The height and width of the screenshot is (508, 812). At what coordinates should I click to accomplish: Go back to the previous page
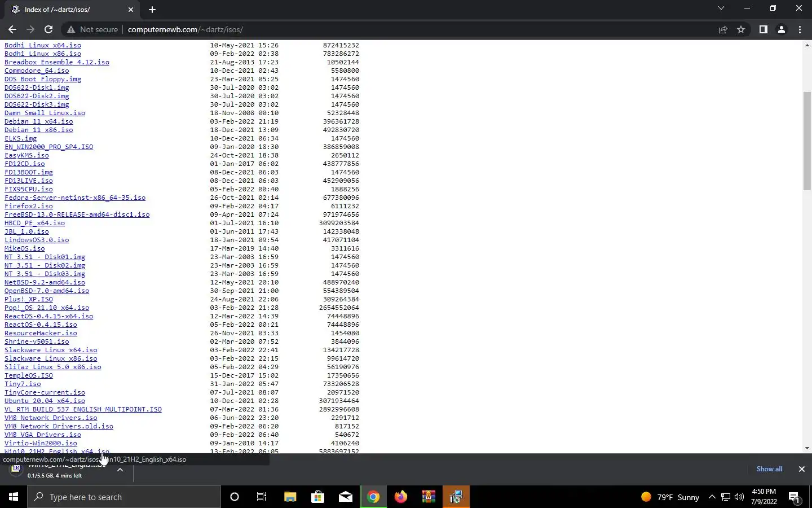(x=12, y=29)
